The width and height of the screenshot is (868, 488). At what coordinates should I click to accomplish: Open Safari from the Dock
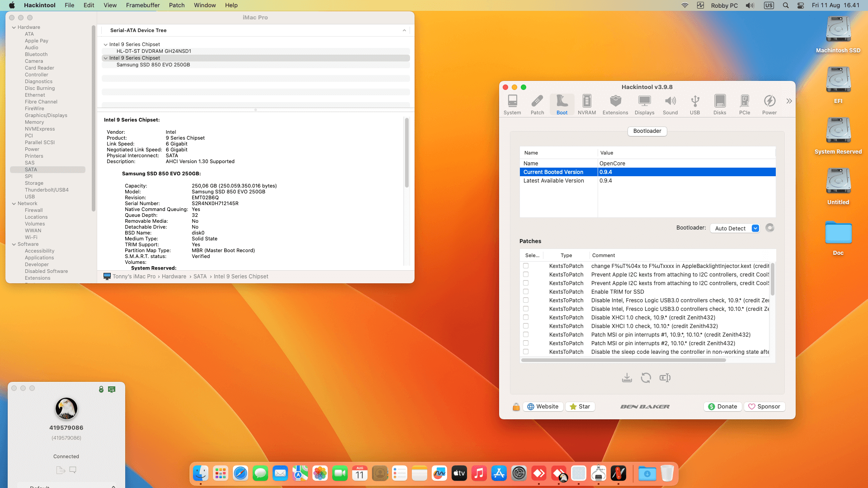click(241, 473)
